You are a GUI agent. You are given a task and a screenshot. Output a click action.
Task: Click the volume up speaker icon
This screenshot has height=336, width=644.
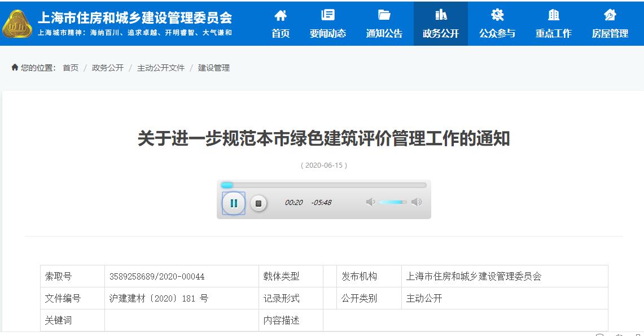coord(417,202)
